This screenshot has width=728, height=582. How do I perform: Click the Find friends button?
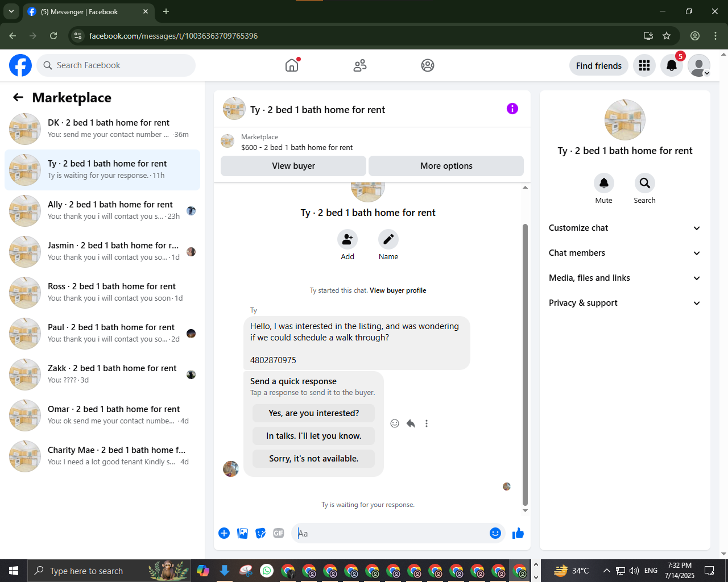click(x=599, y=65)
